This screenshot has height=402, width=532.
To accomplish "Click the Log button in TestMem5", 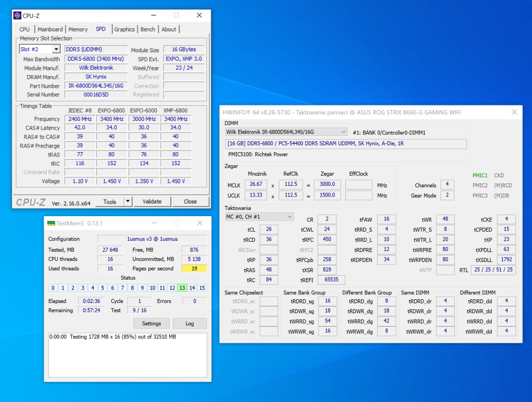I will (189, 323).
